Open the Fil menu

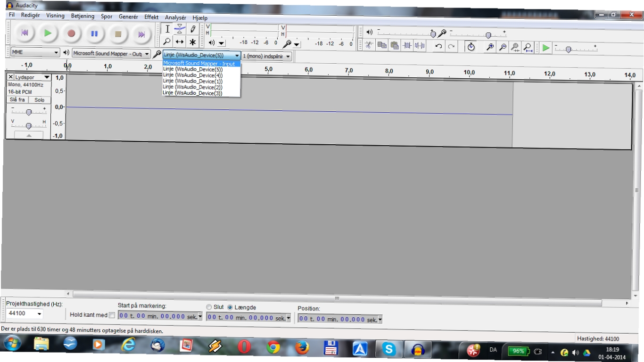(x=12, y=15)
